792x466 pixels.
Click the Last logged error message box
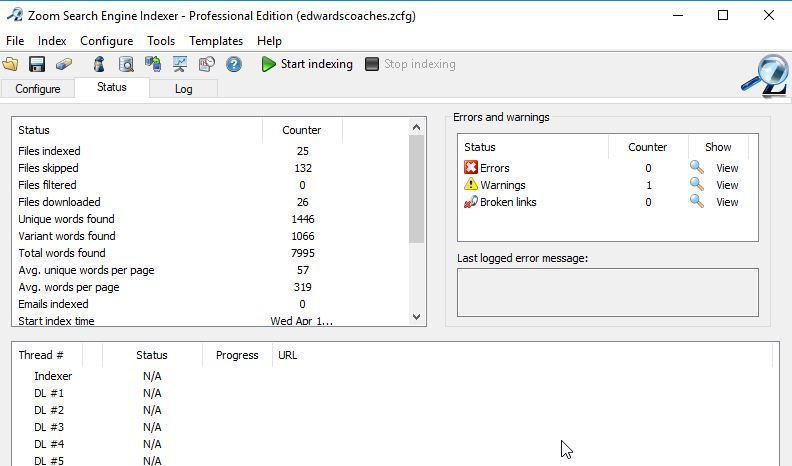pyautogui.click(x=608, y=292)
